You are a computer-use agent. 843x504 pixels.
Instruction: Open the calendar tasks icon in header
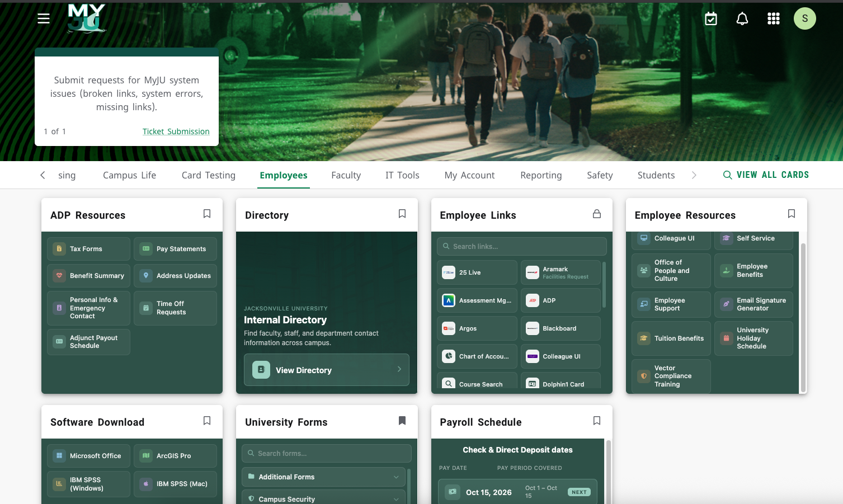click(711, 19)
